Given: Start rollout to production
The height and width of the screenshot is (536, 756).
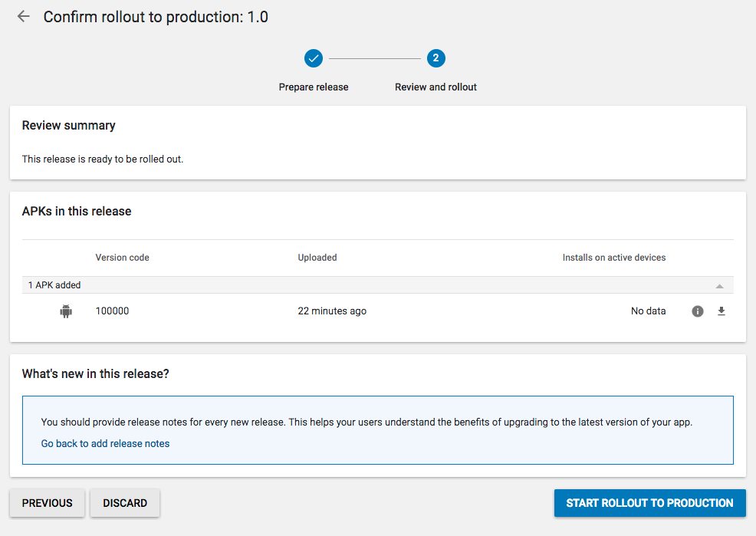Looking at the screenshot, I should (x=649, y=503).
